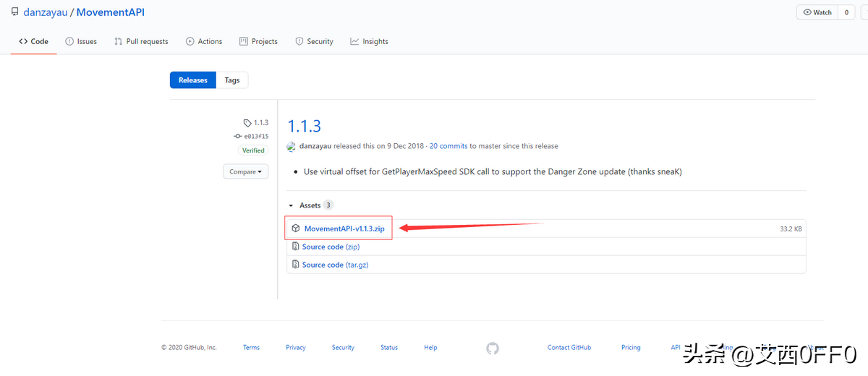Image resolution: width=868 pixels, height=376 pixels.
Task: Click the file icon for Source code (tar.gz)
Action: pos(295,265)
